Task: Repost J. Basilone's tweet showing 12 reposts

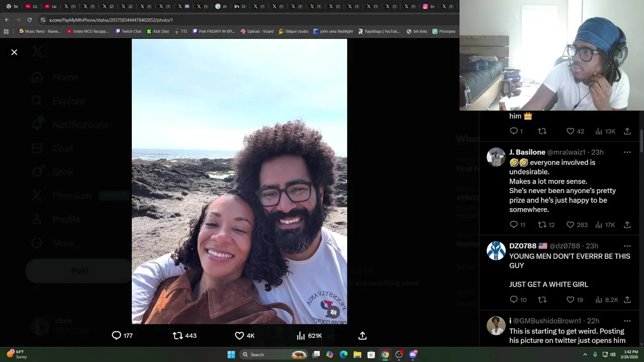Action: click(546, 225)
